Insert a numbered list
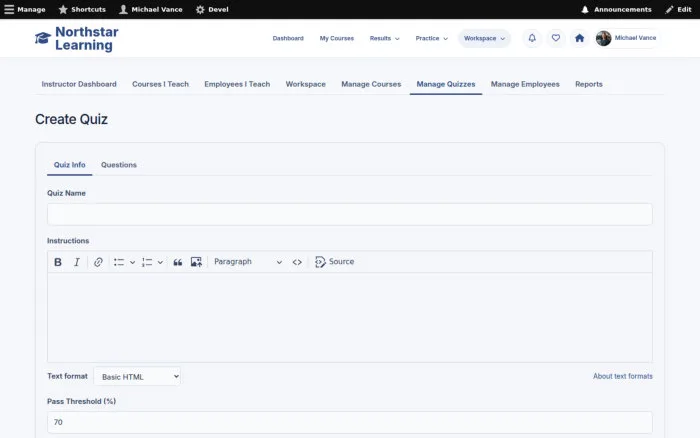The height and width of the screenshot is (438, 700). pyautogui.click(x=147, y=262)
